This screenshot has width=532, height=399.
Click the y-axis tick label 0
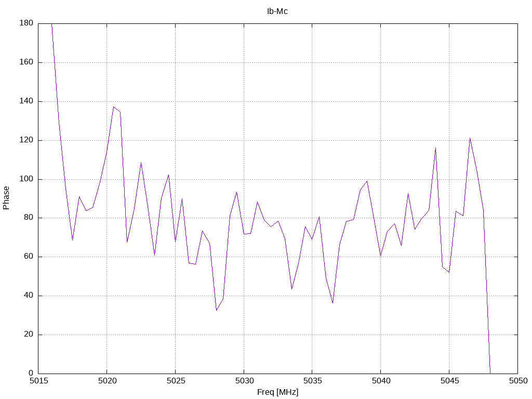pos(31,373)
